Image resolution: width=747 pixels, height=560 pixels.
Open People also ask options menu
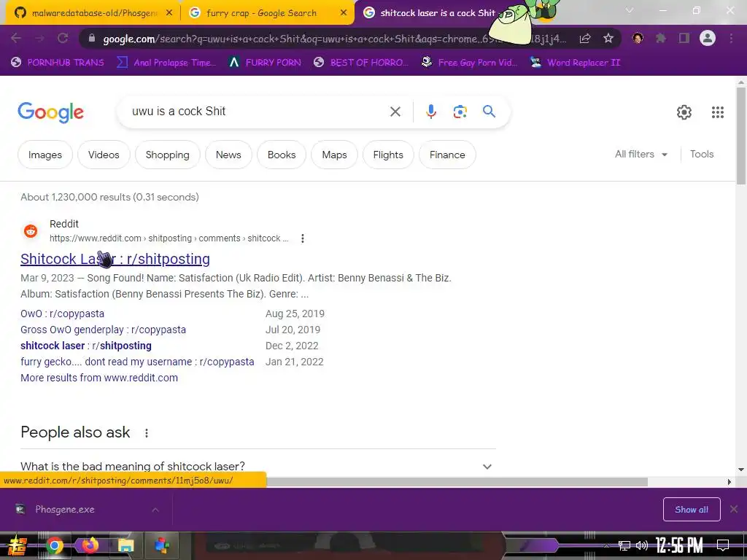146,433
